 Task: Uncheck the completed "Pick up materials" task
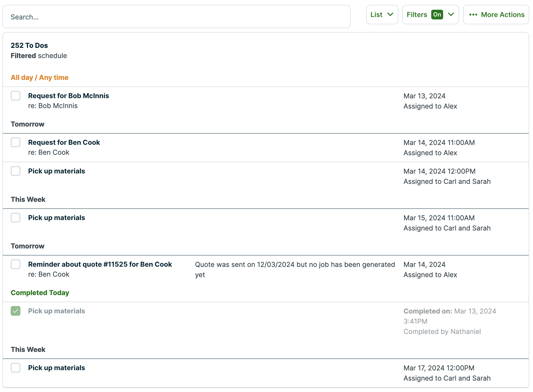tap(16, 311)
